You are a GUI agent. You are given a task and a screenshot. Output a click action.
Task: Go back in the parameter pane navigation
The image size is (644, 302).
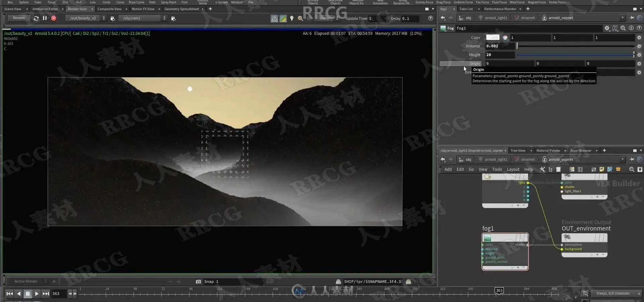(x=443, y=18)
